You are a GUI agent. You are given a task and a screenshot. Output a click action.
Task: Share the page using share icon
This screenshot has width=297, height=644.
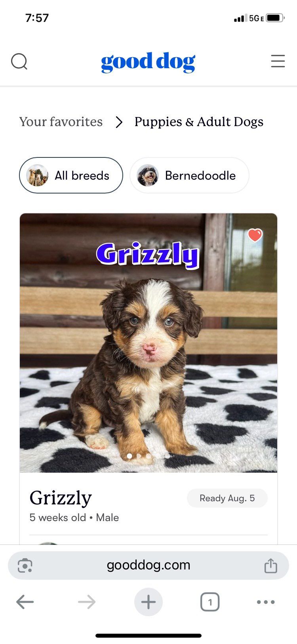pos(271,565)
